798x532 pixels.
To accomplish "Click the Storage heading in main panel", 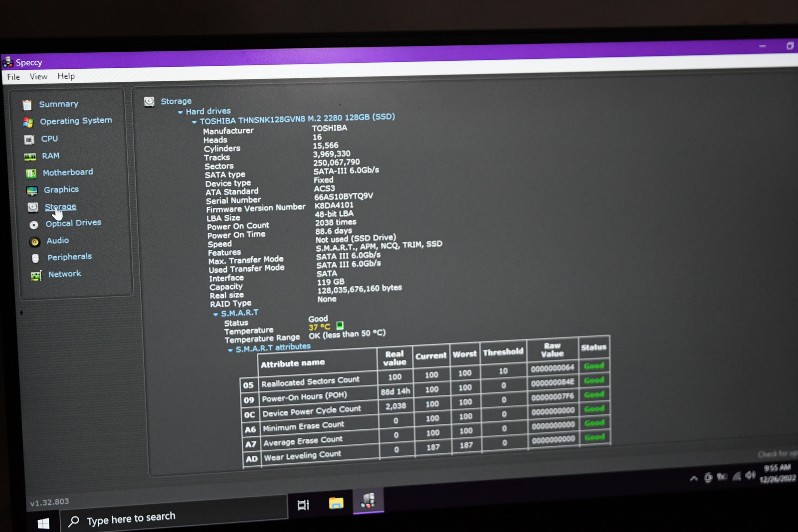I will [176, 101].
